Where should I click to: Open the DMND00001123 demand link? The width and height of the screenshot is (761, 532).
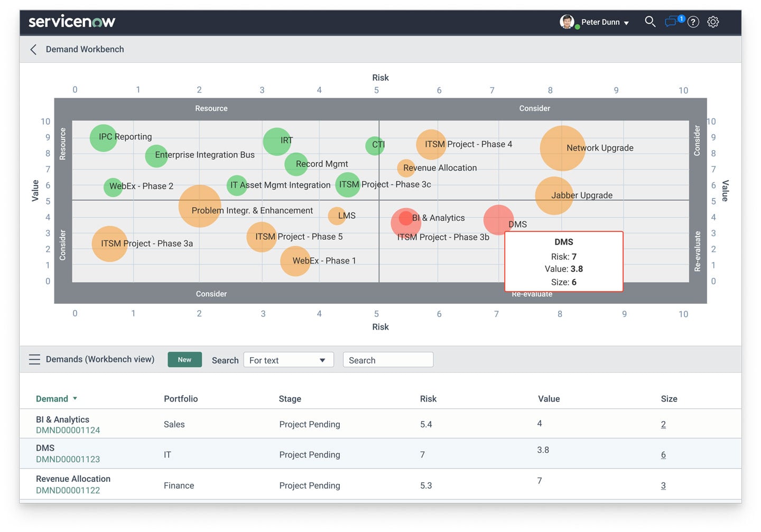tap(68, 460)
